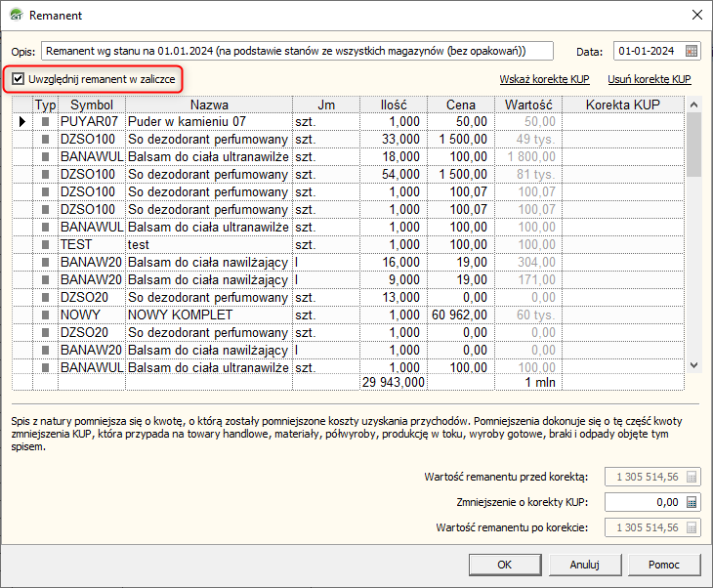Click the type icon in the TEST row
This screenshot has height=588, width=713.
click(x=46, y=244)
